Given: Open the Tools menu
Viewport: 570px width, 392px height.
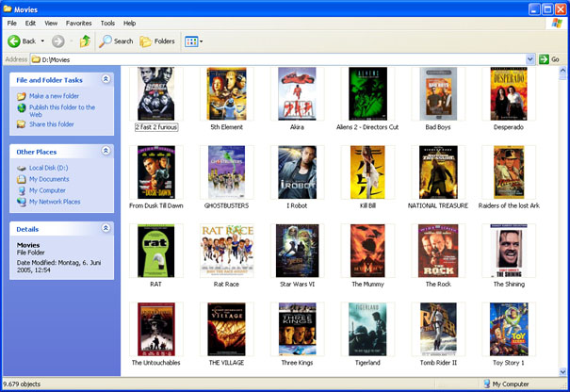Looking at the screenshot, I should (107, 23).
